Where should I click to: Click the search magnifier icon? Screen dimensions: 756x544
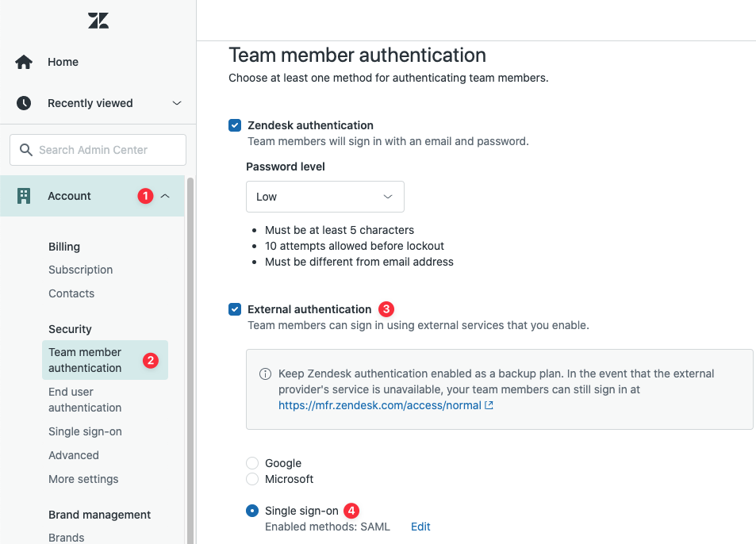pos(25,150)
